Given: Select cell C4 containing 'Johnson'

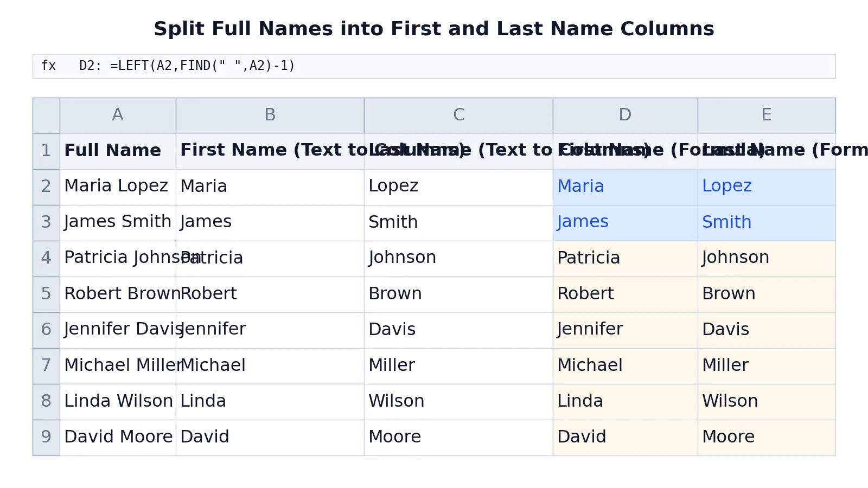Looking at the screenshot, I should click(x=458, y=259).
